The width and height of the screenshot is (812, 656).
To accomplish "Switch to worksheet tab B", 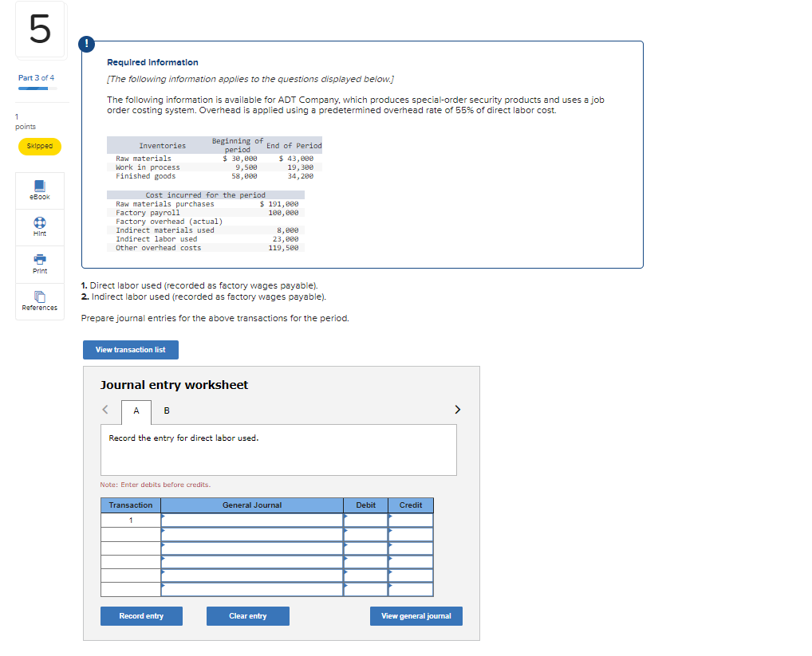I will coord(167,410).
